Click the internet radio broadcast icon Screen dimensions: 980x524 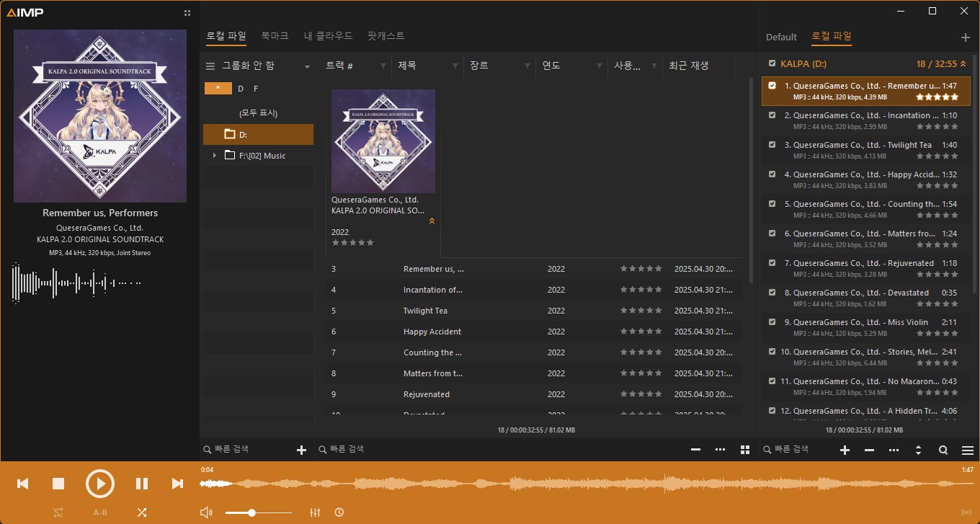(x=966, y=513)
